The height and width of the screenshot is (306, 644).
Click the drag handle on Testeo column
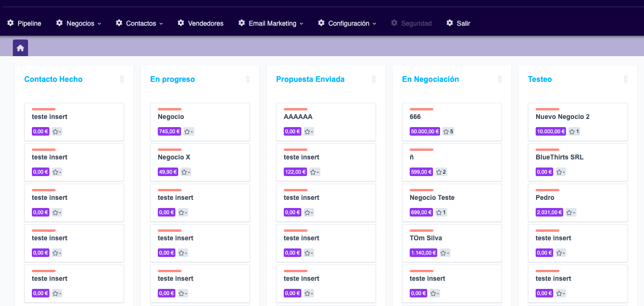pyautogui.click(x=625, y=79)
